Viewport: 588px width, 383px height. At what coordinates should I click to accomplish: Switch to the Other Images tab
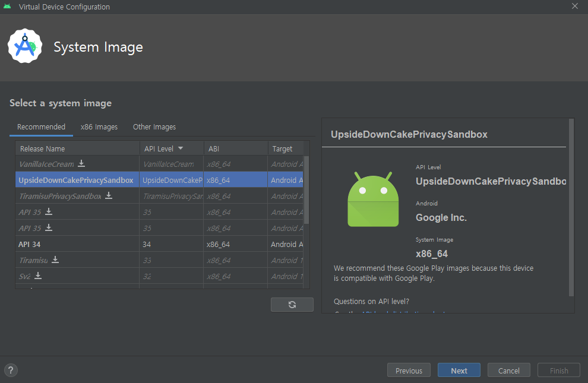click(x=154, y=127)
